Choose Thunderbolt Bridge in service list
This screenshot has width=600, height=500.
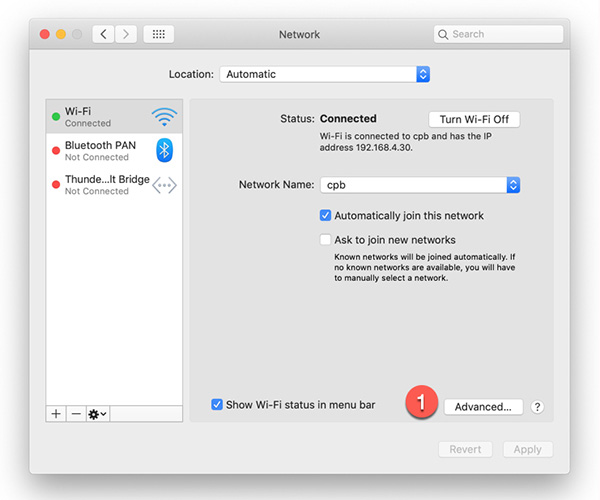point(100,185)
